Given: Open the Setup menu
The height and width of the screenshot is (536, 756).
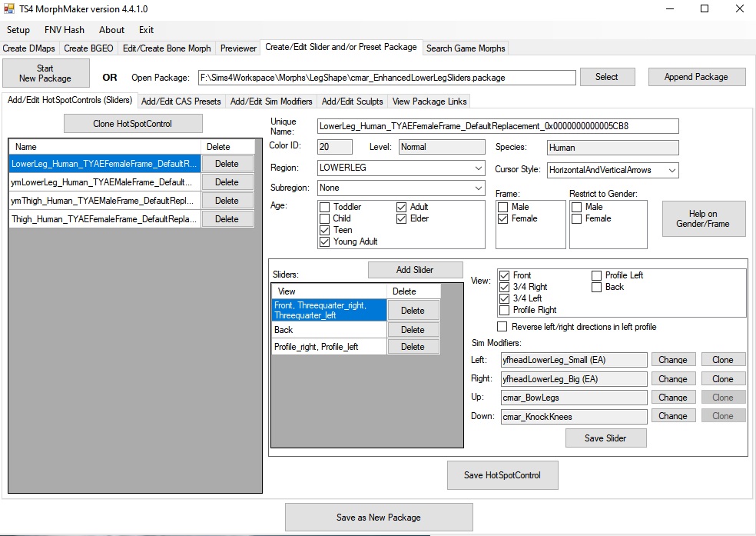Looking at the screenshot, I should 18,30.
